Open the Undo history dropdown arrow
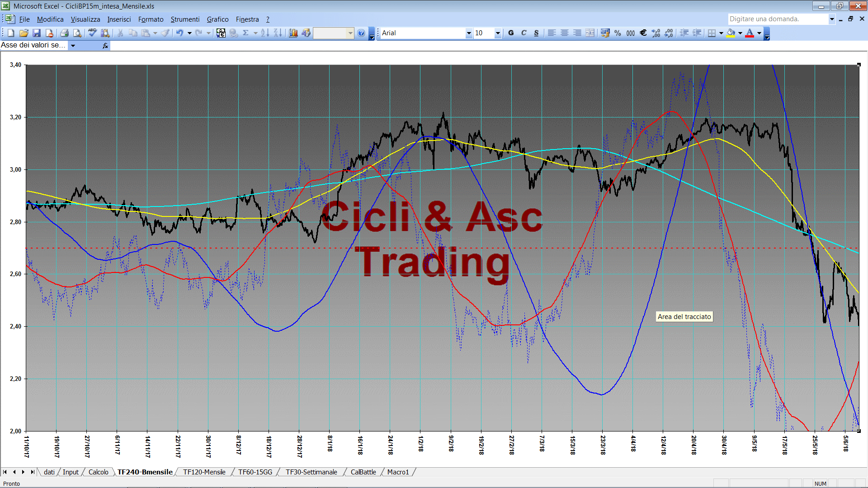This screenshot has height=488, width=868. [189, 33]
